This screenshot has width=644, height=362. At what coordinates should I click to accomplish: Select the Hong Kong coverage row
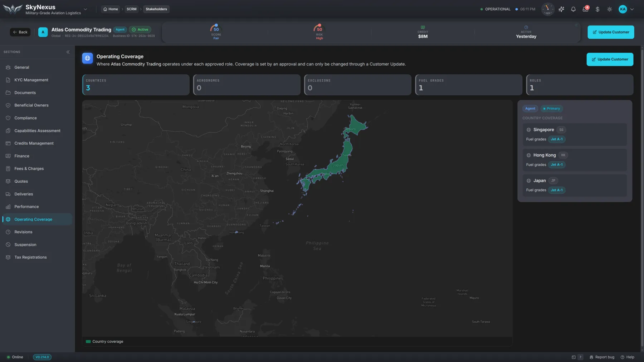pyautogui.click(x=575, y=160)
